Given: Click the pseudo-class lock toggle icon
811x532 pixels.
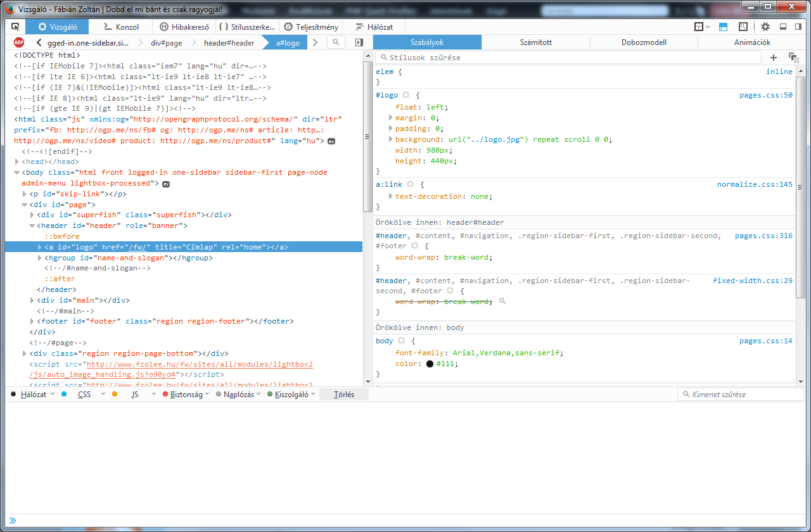Looking at the screenshot, I should 793,57.
